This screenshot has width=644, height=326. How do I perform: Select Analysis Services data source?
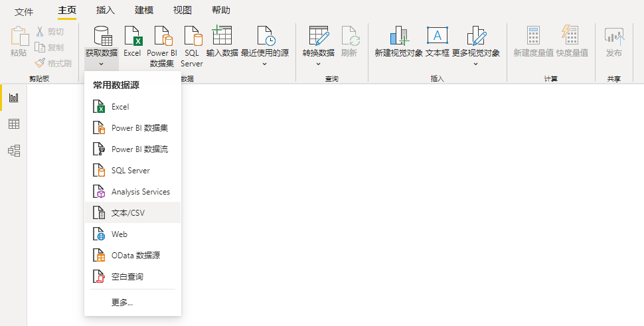click(140, 192)
